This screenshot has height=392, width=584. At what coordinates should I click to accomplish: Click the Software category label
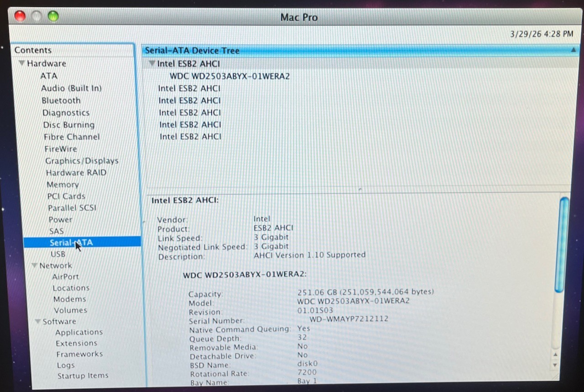(59, 322)
